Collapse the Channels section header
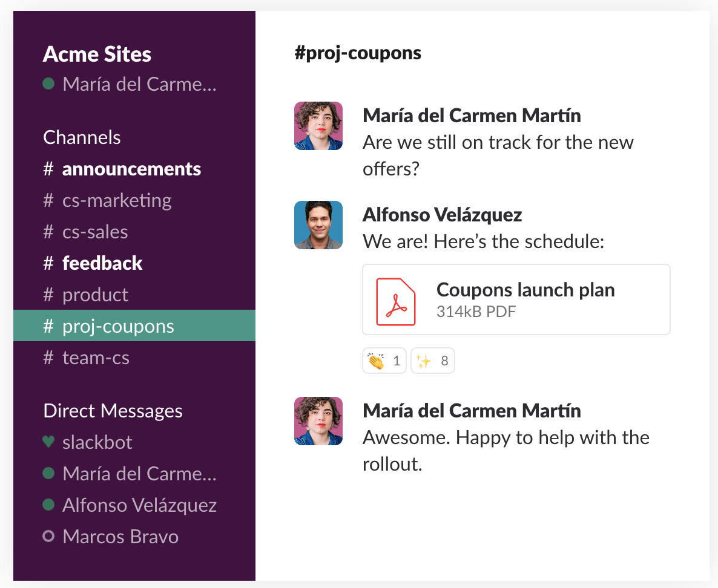 tap(82, 137)
